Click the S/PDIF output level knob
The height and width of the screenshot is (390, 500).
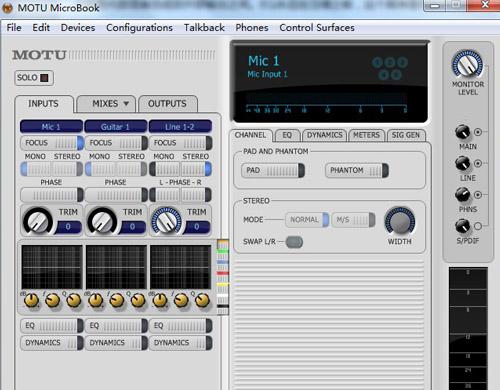(462, 226)
